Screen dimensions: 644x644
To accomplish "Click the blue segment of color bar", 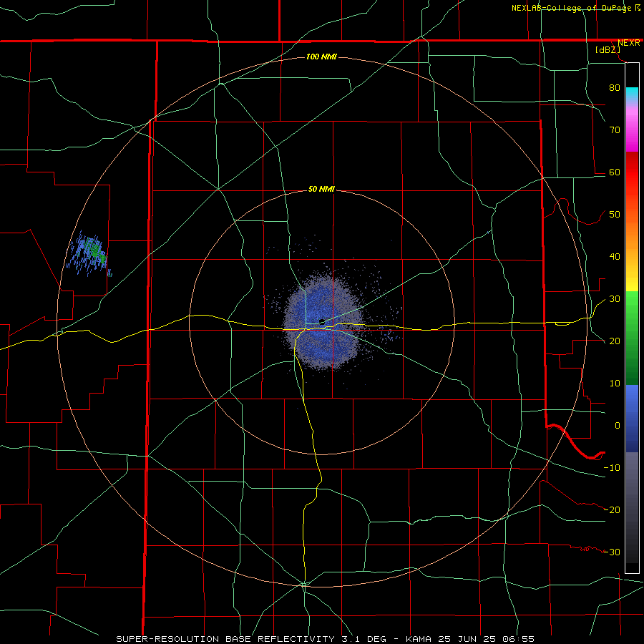I will coord(632,419).
